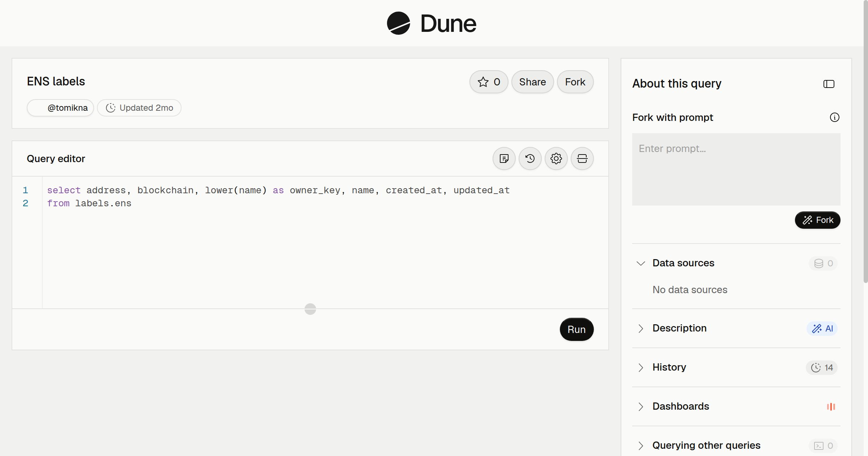Click the page vertical scrollbar
This screenshot has height=456, width=868.
865,141
